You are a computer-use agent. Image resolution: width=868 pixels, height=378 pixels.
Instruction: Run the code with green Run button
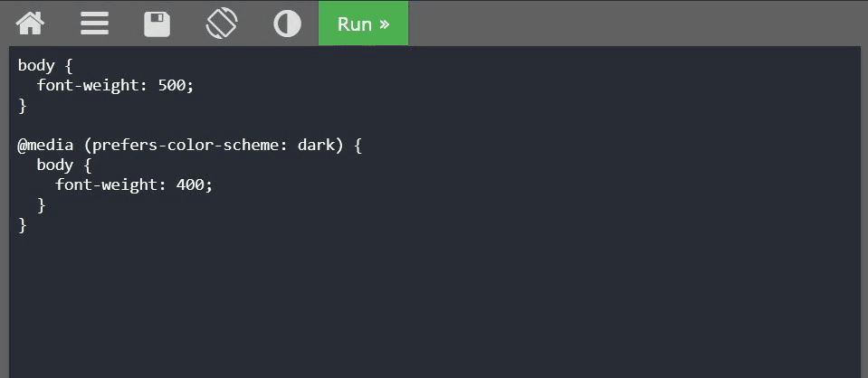(x=363, y=24)
